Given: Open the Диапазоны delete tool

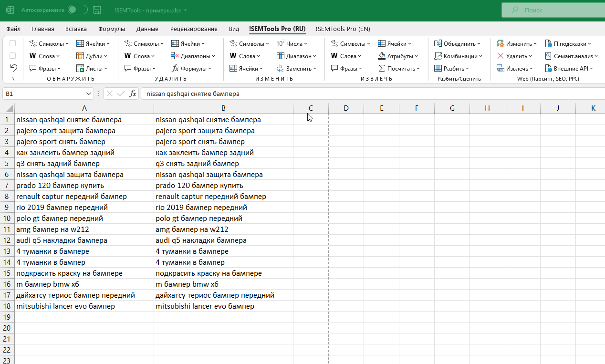Looking at the screenshot, I should pos(193,56).
